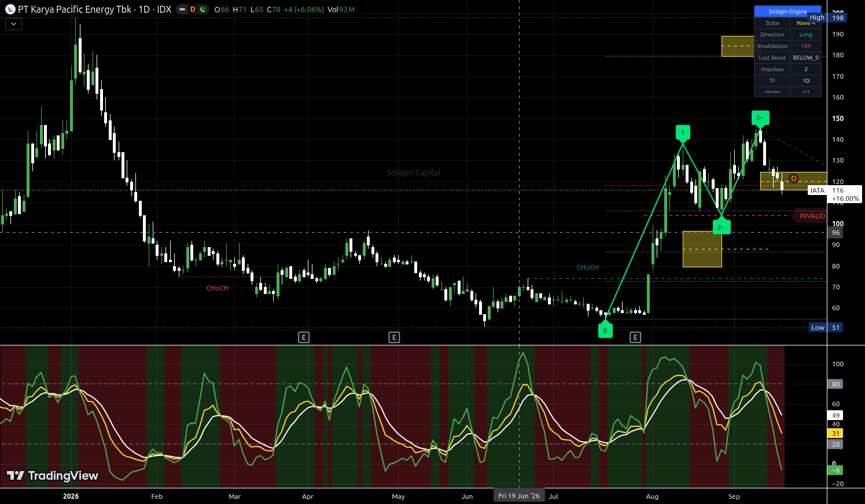Click the High 198 price label
Image resolution: width=865 pixels, height=504 pixels.
[827, 18]
